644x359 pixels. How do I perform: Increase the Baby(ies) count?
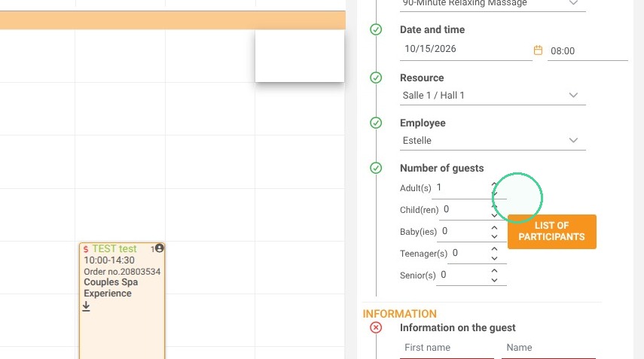495,227
